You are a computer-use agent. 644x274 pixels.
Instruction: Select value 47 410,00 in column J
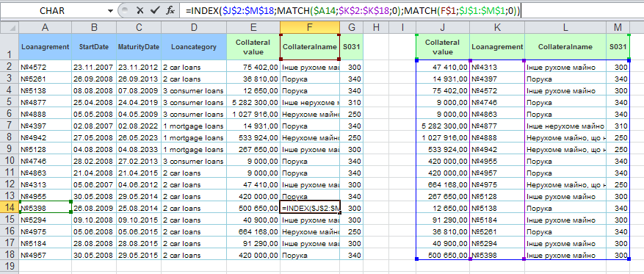443,67
